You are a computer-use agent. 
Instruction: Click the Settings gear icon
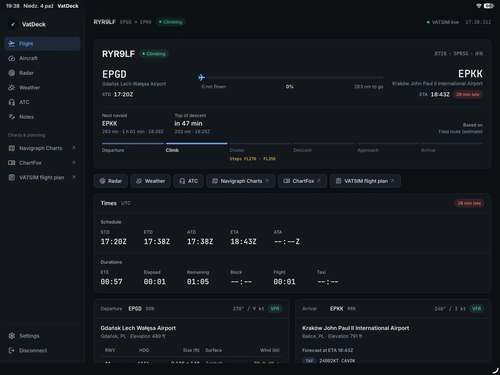pos(12,336)
